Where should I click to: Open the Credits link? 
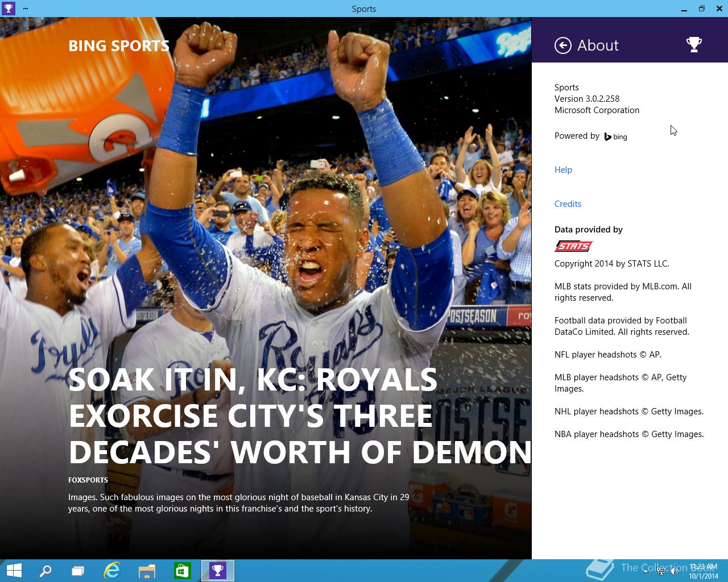[568, 204]
